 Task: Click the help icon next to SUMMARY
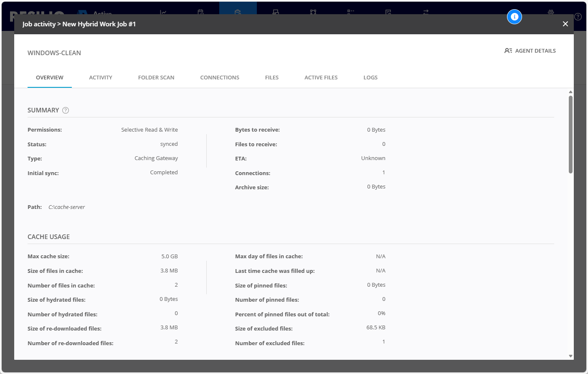click(66, 110)
